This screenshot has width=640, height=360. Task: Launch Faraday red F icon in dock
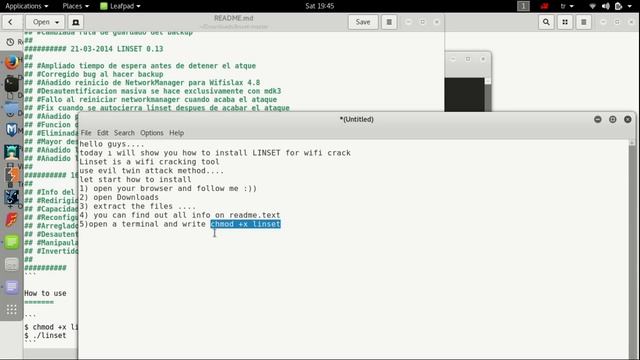tap(11, 220)
